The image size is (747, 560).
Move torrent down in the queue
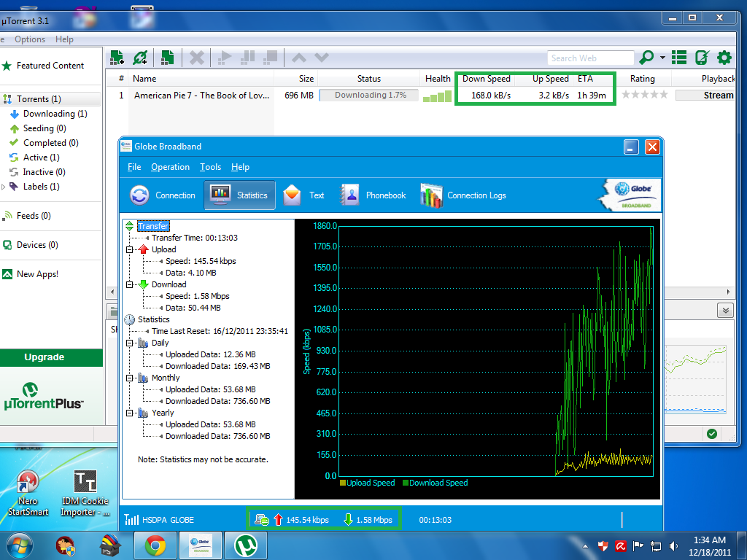[x=322, y=58]
